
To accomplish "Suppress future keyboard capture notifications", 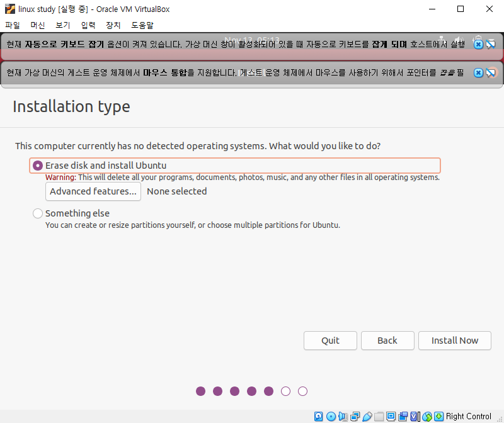I will (x=491, y=44).
